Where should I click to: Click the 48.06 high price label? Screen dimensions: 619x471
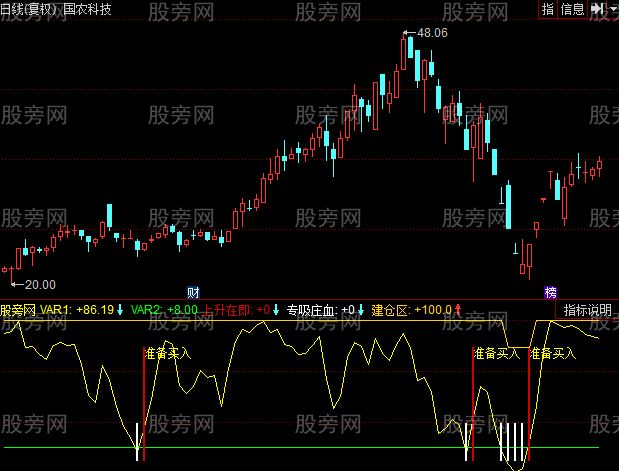coord(431,33)
